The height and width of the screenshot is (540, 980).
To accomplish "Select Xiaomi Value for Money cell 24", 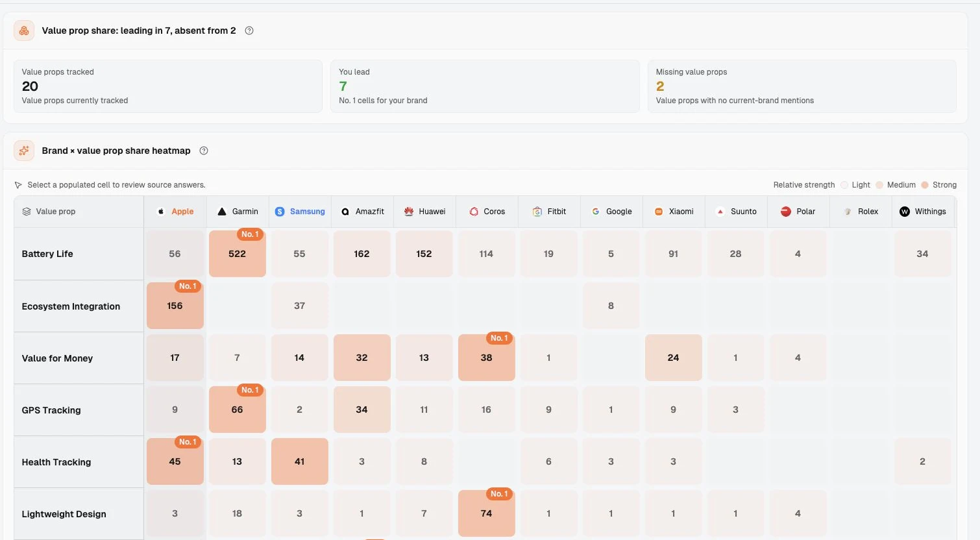I will pyautogui.click(x=674, y=358).
